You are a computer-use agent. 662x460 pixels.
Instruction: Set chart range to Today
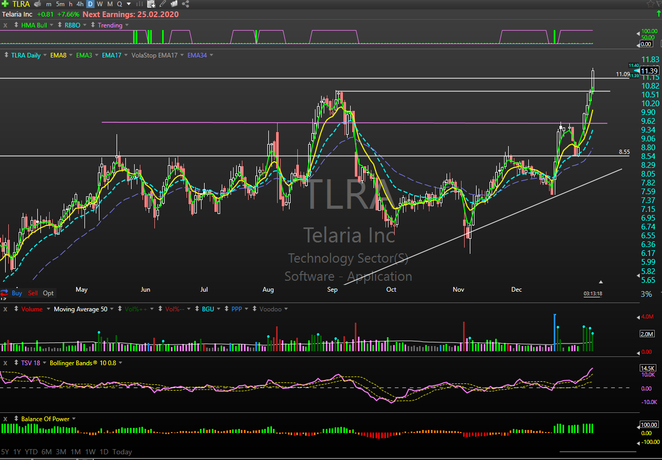[x=122, y=452]
